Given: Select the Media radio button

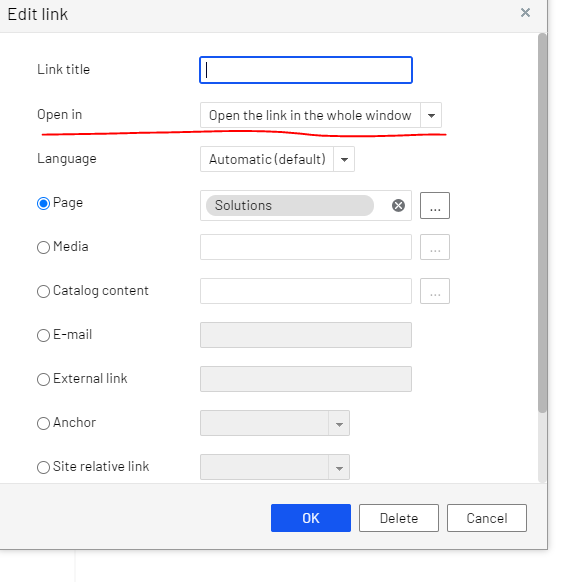Looking at the screenshot, I should 43,247.
